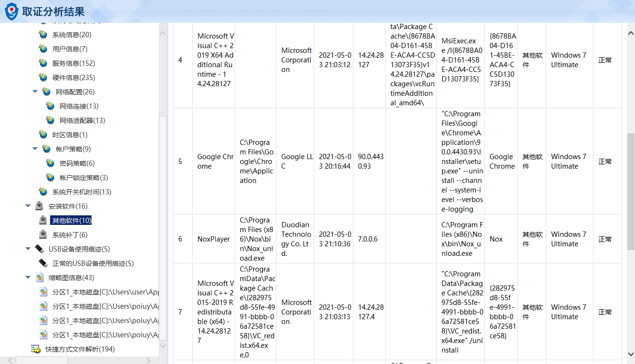Open 网络连接(13) tree entry
The image size is (635, 364).
coord(79,106)
